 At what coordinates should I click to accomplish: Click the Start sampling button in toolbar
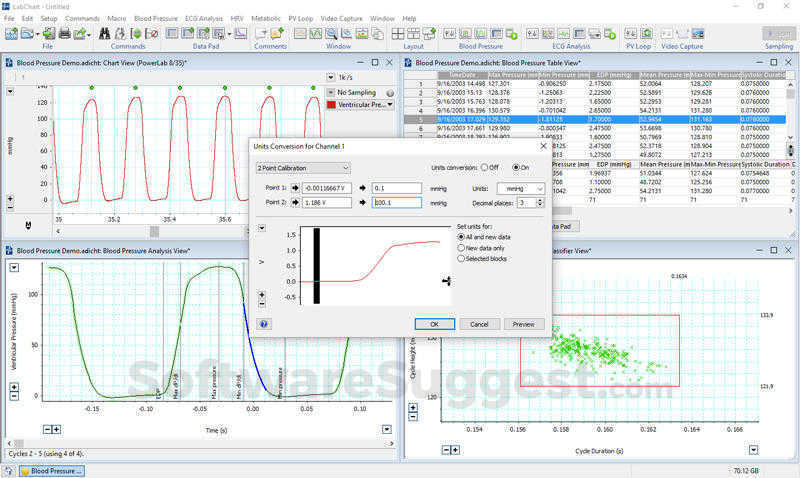[x=779, y=33]
